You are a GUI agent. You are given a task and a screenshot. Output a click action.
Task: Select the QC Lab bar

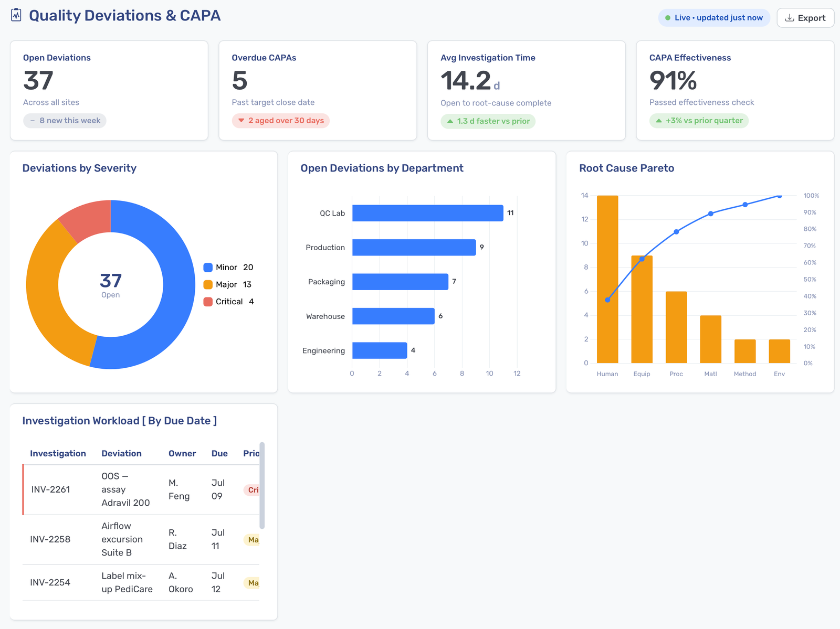point(428,213)
